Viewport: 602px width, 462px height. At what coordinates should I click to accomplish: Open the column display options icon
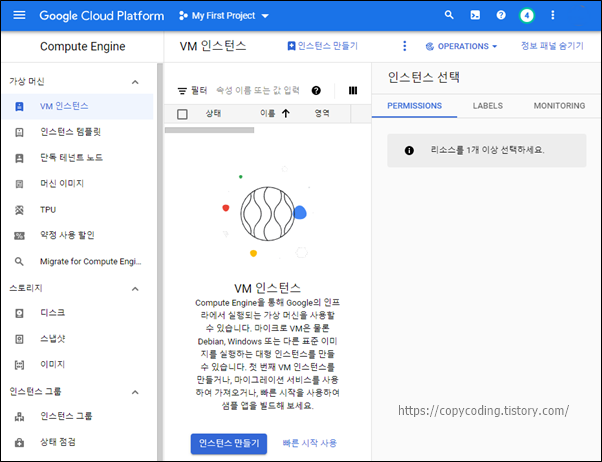click(x=353, y=91)
